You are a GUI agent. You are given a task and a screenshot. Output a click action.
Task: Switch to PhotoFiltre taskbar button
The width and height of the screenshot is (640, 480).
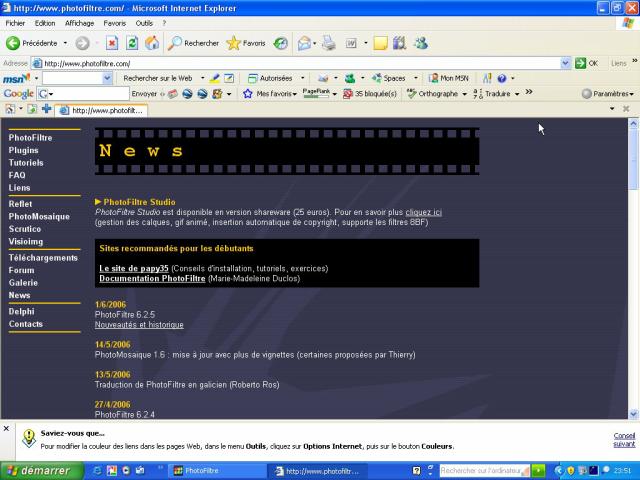(216, 471)
